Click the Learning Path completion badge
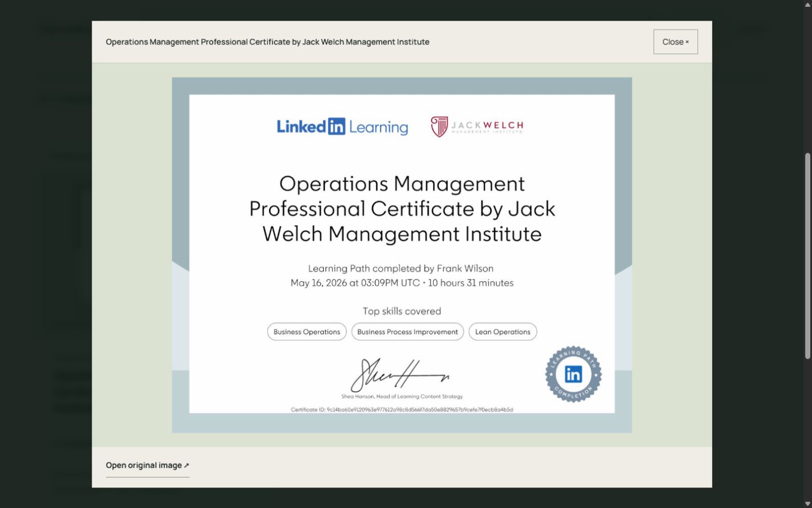 pos(573,374)
